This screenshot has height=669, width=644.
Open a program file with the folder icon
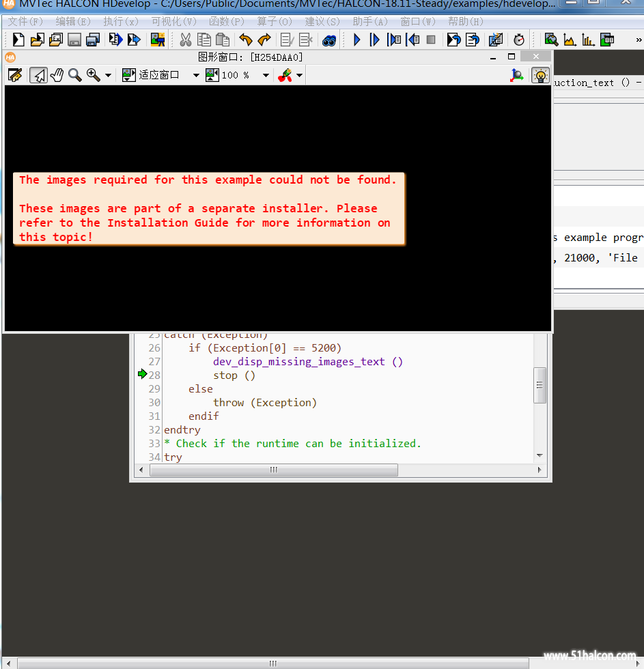coord(37,40)
